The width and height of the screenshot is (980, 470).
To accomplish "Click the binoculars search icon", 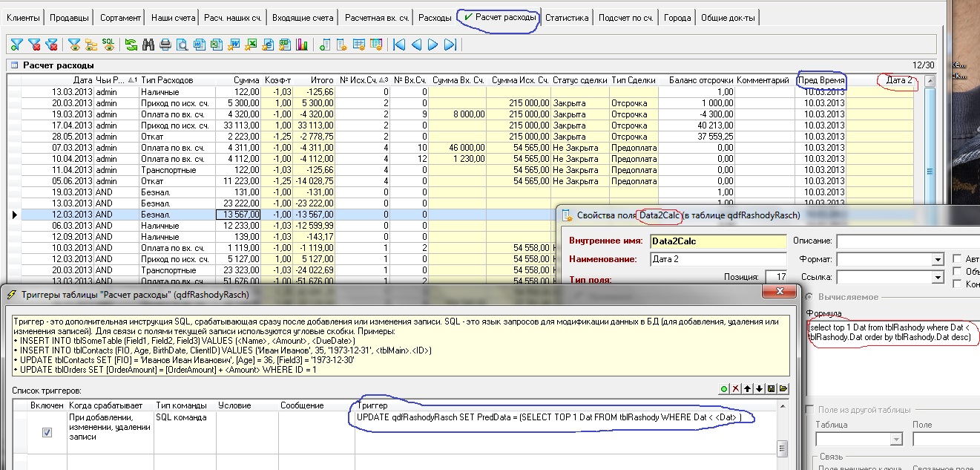I will click(x=148, y=45).
